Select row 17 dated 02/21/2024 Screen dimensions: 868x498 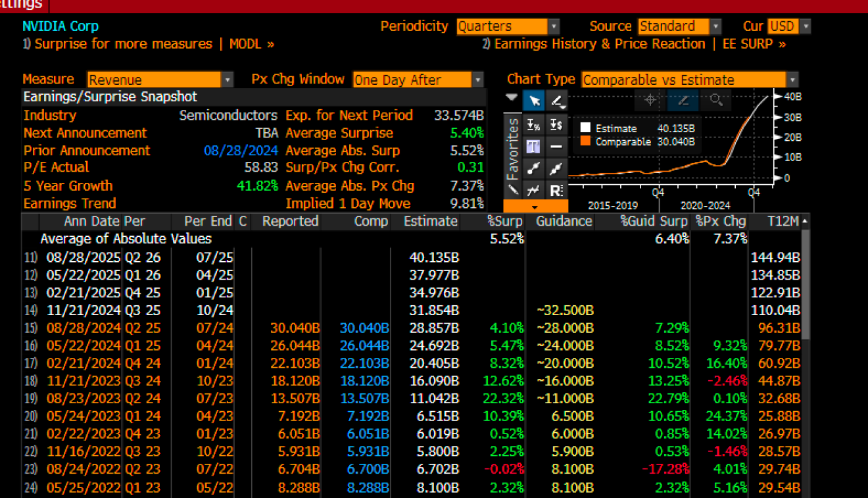(x=412, y=364)
